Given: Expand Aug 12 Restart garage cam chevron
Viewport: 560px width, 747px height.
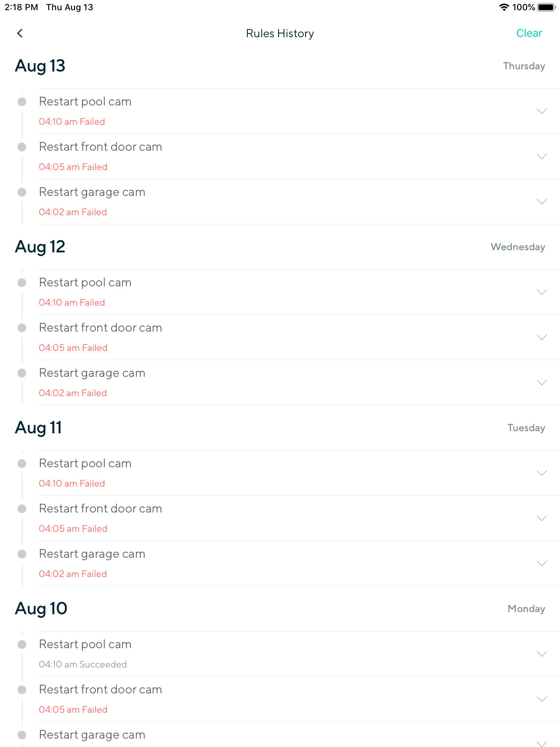Looking at the screenshot, I should tap(542, 382).
